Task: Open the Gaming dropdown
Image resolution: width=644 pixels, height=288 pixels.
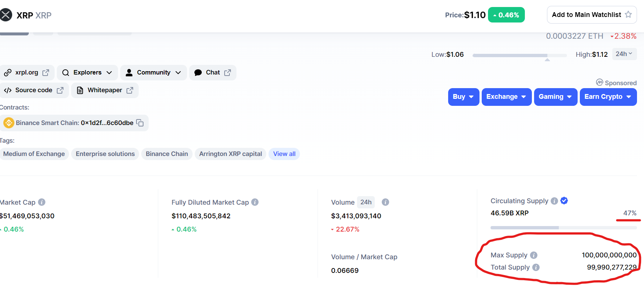Action: pos(555,97)
